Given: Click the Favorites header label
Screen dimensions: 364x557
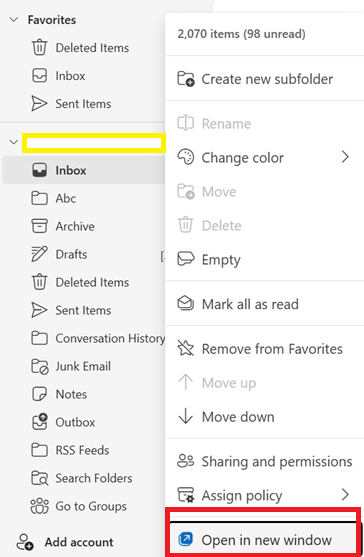Looking at the screenshot, I should click(52, 20).
